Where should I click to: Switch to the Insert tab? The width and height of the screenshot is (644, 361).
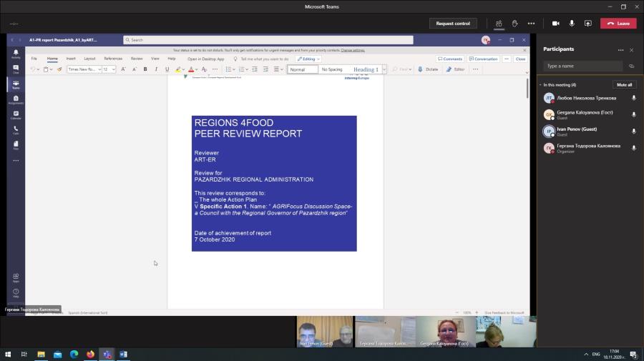pyautogui.click(x=71, y=59)
